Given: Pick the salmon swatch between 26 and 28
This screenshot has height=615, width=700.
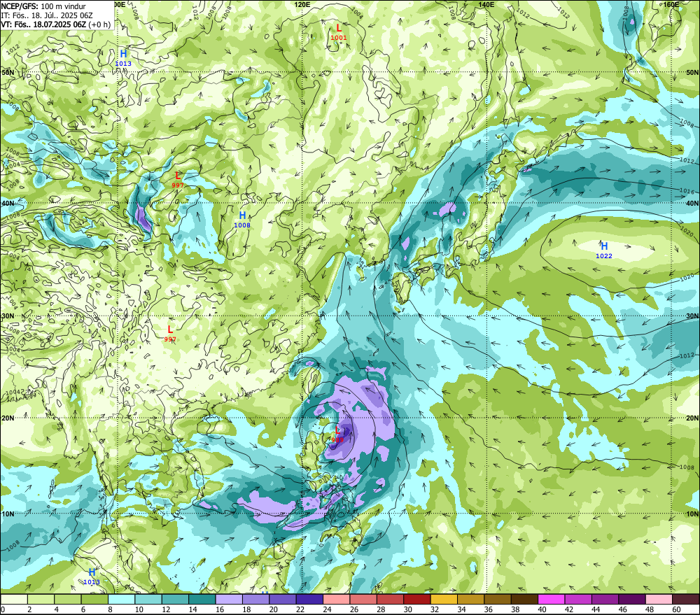Looking at the screenshot, I should click(363, 599).
